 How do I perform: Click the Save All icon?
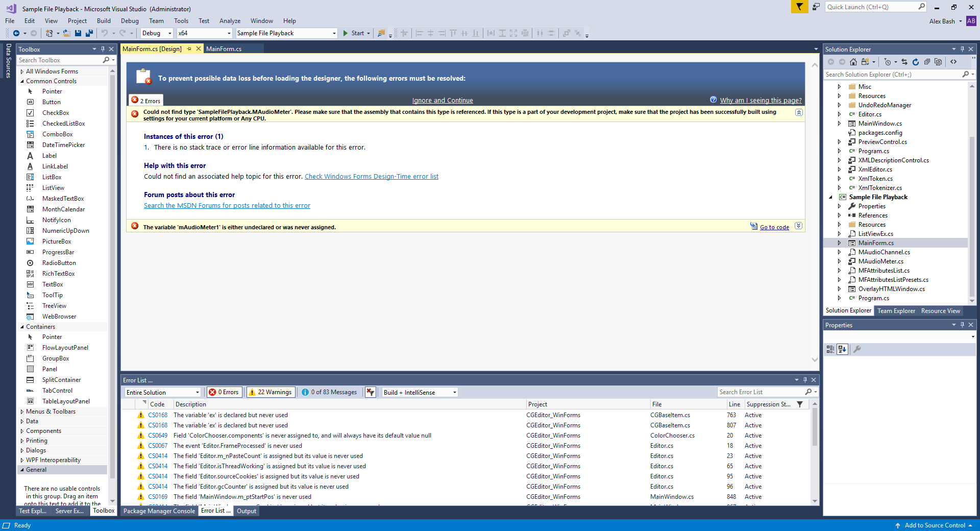click(89, 33)
